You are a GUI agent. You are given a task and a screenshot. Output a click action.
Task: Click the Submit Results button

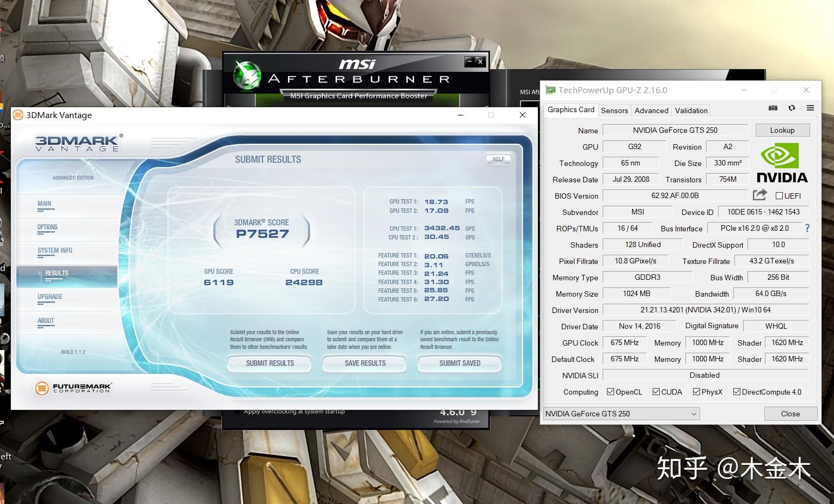(x=269, y=363)
